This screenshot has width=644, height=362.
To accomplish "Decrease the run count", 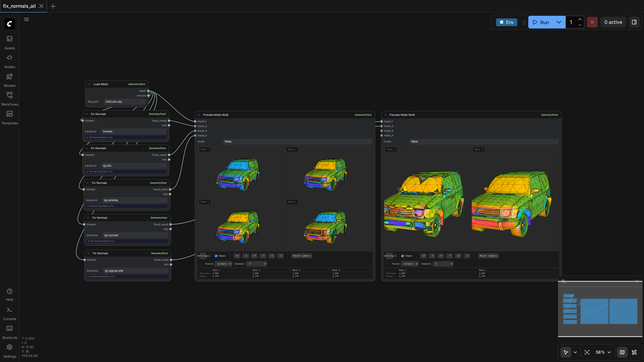I will point(580,25).
